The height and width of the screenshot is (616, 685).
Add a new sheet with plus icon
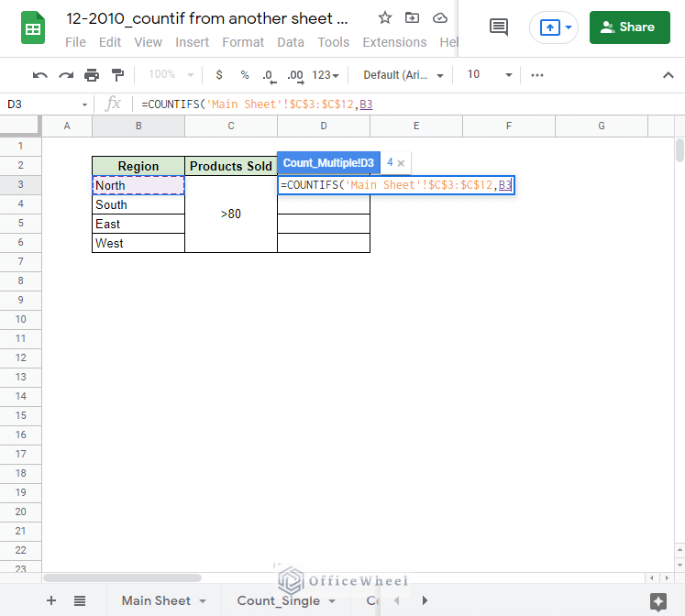click(x=51, y=601)
